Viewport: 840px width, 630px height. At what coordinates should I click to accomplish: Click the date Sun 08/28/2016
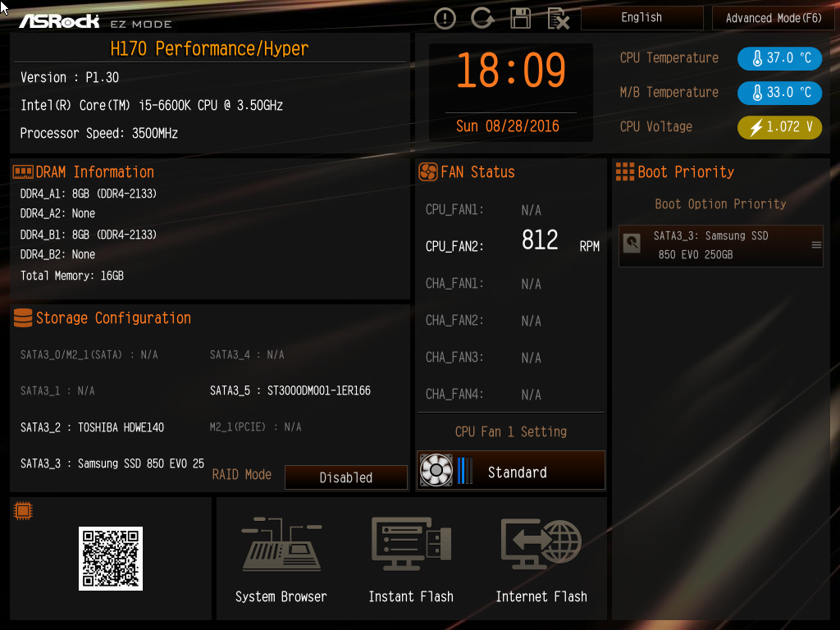point(507,126)
